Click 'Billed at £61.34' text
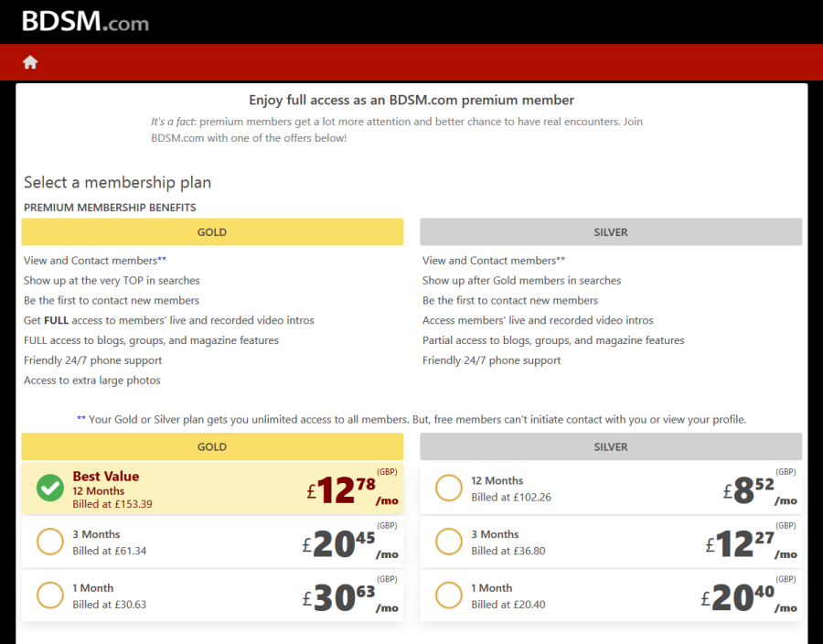The width and height of the screenshot is (823, 644). [109, 551]
